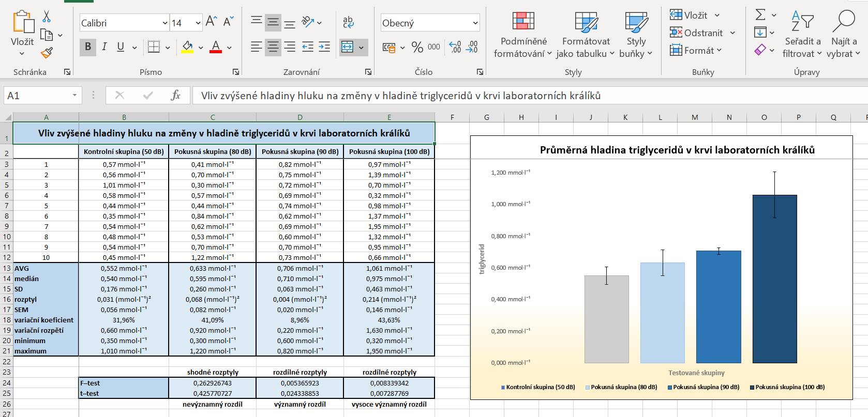Click into the formula bar text
Viewport: 868px width, 417px height.
pos(401,96)
